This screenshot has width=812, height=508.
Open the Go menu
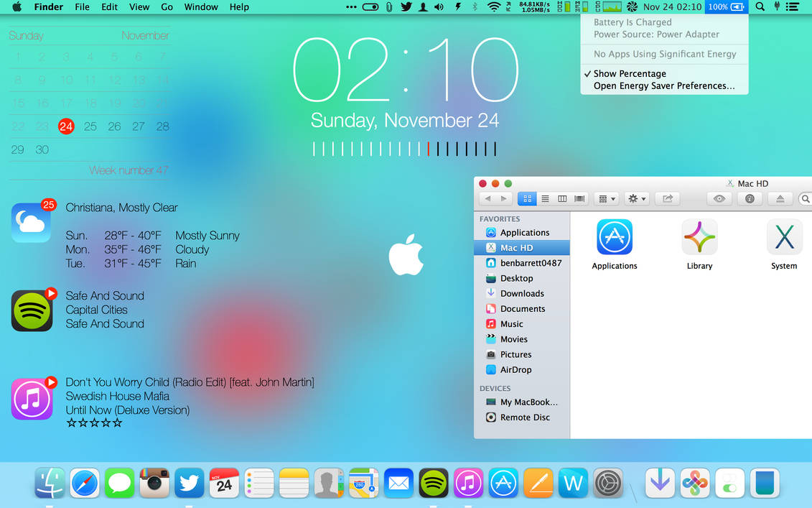pyautogui.click(x=167, y=6)
